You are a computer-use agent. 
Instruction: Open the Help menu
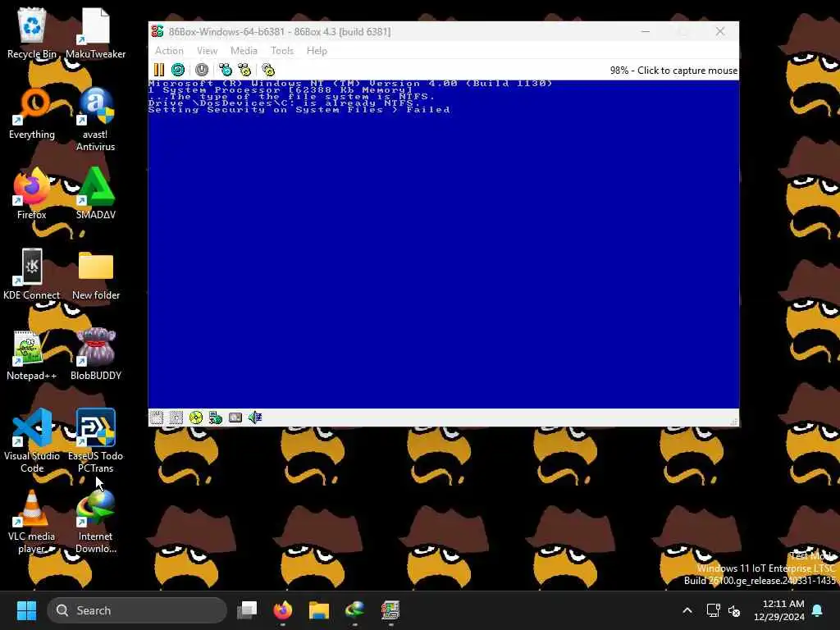point(317,50)
